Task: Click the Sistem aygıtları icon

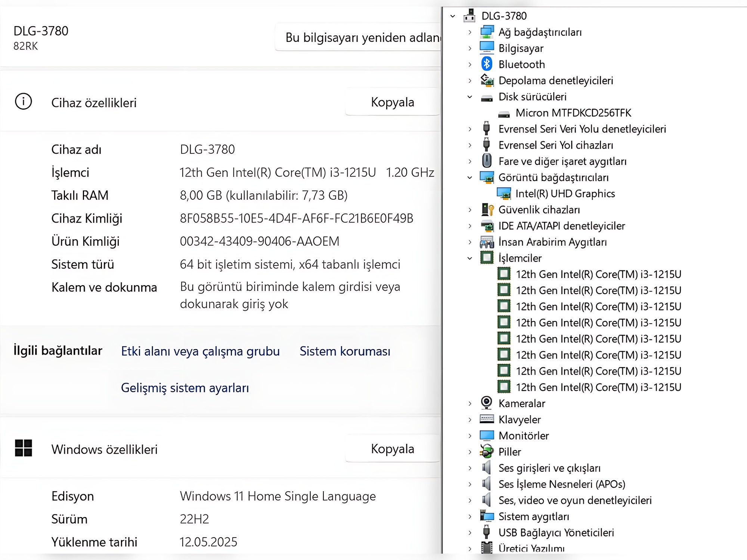Action: point(487,516)
